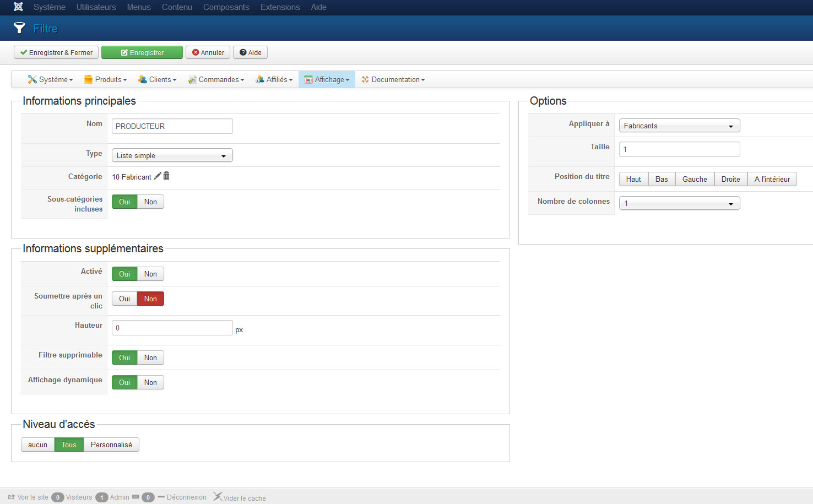813x504 pixels.
Task: Click the Clients people icon
Action: coord(143,79)
